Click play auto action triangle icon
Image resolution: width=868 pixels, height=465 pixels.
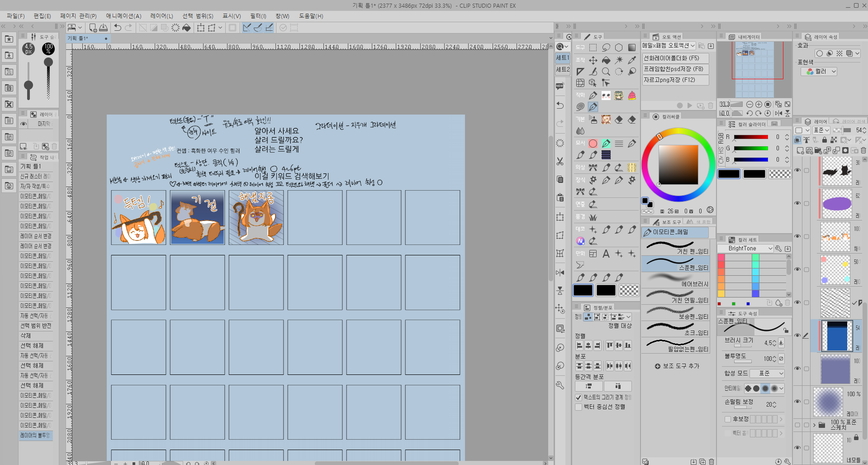click(690, 105)
